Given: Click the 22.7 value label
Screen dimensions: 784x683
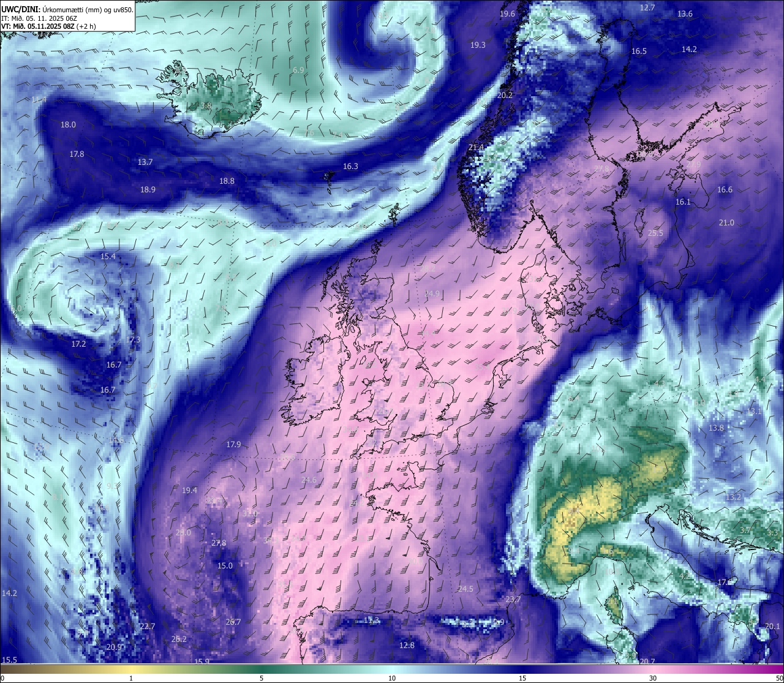Looking at the screenshot, I should point(147,627).
